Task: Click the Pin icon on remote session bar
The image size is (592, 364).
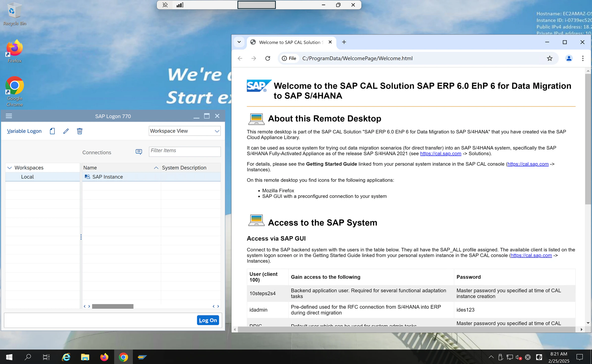Action: 165,5
